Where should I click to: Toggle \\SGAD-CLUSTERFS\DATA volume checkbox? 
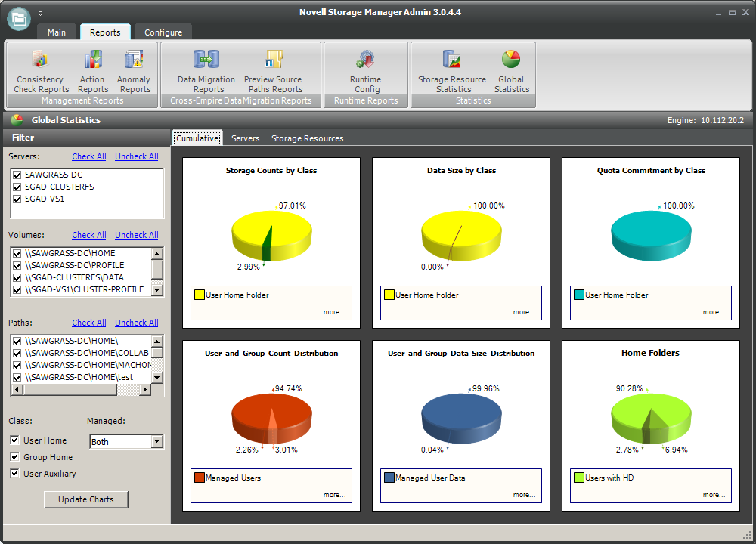click(x=17, y=277)
